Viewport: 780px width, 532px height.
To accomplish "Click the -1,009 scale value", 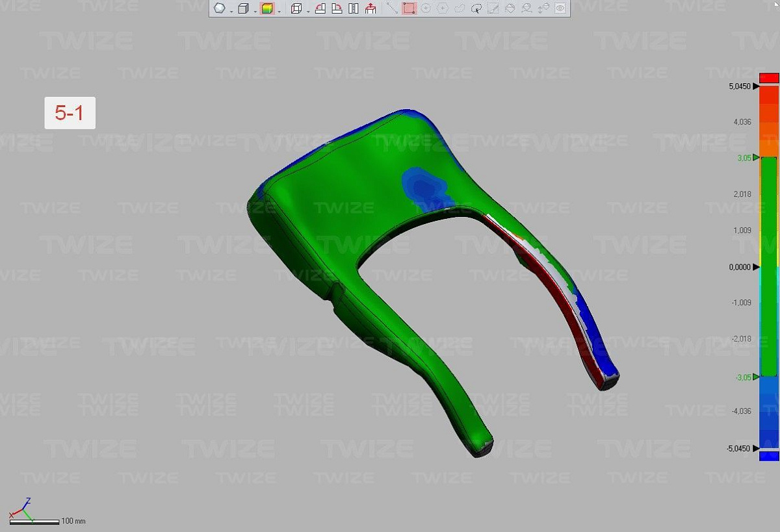I will coord(740,303).
